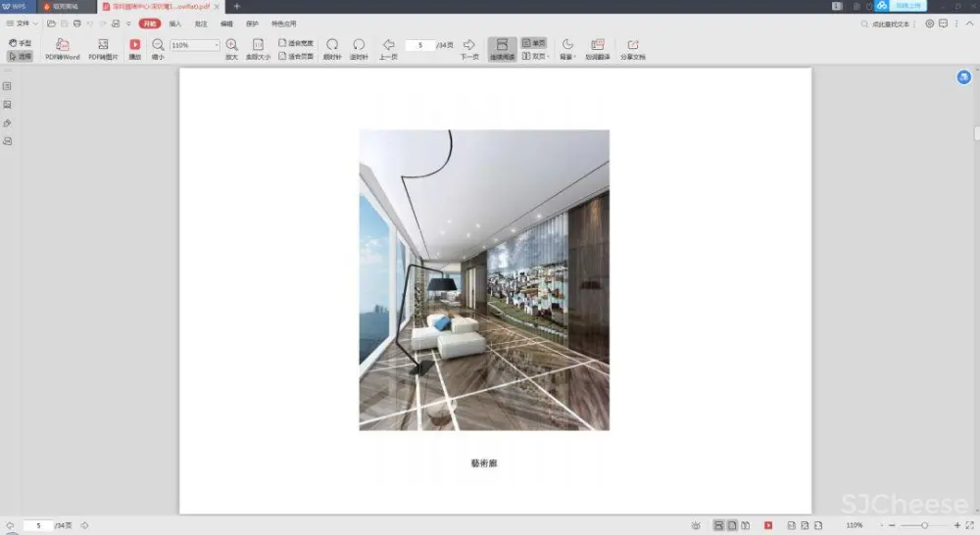The height and width of the screenshot is (535, 980).
Task: Click the plus zoom in status button
Action: [x=956, y=525]
